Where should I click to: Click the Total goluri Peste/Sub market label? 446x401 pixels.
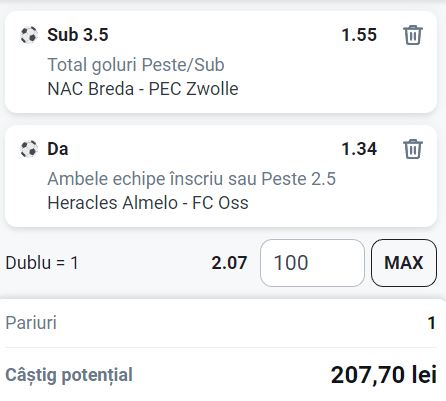point(136,65)
